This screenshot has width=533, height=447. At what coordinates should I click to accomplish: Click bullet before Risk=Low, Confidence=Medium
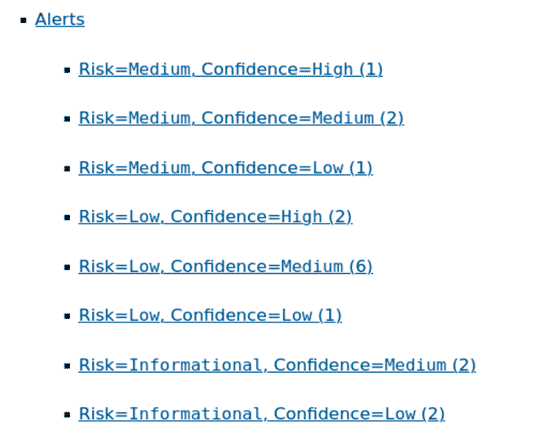tap(67, 267)
